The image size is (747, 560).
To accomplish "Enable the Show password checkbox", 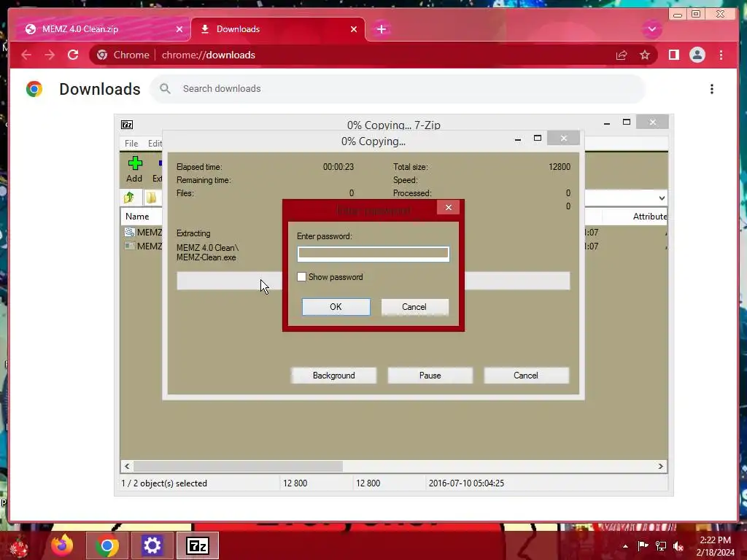I will (x=301, y=277).
